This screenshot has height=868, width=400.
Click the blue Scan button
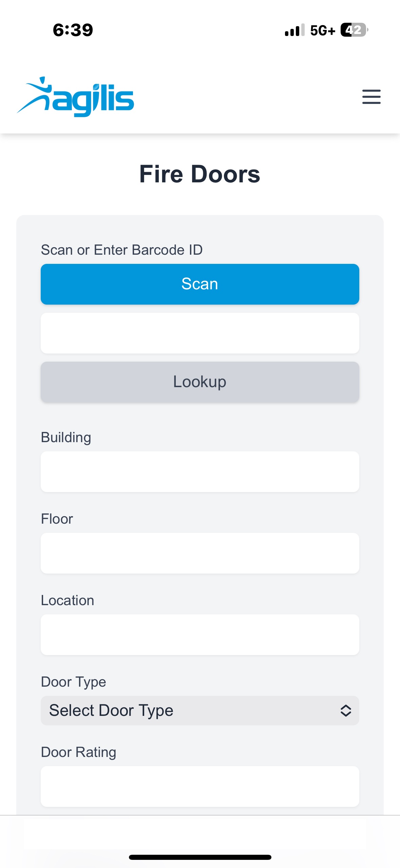(200, 284)
